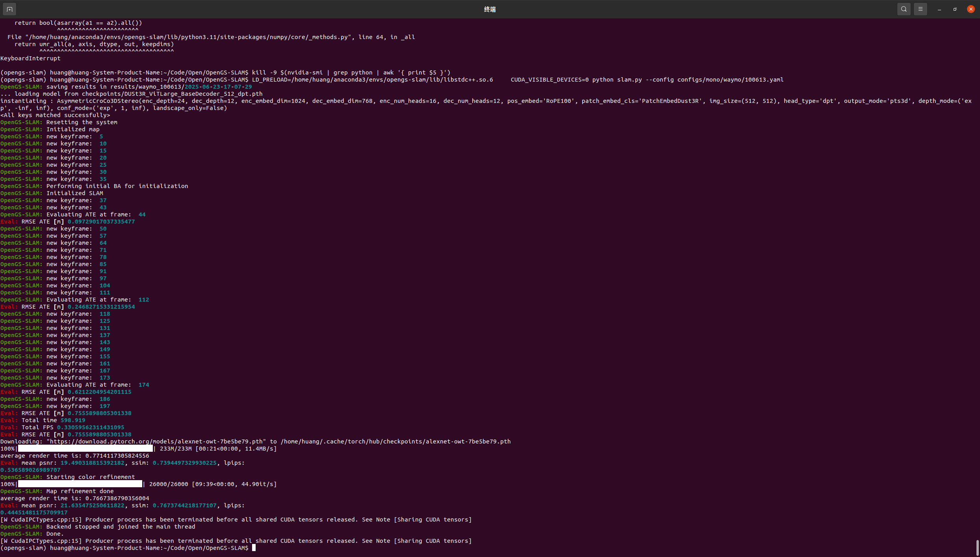Close the terminal window

coord(971,9)
